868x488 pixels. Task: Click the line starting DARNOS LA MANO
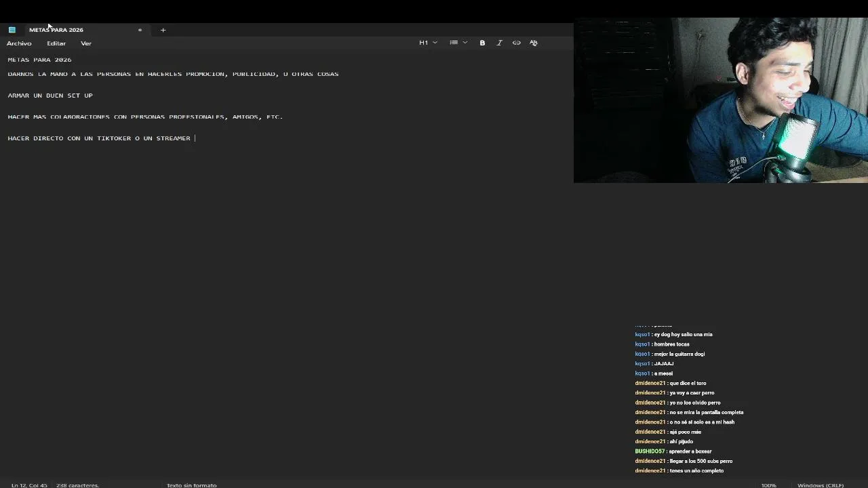(x=173, y=74)
